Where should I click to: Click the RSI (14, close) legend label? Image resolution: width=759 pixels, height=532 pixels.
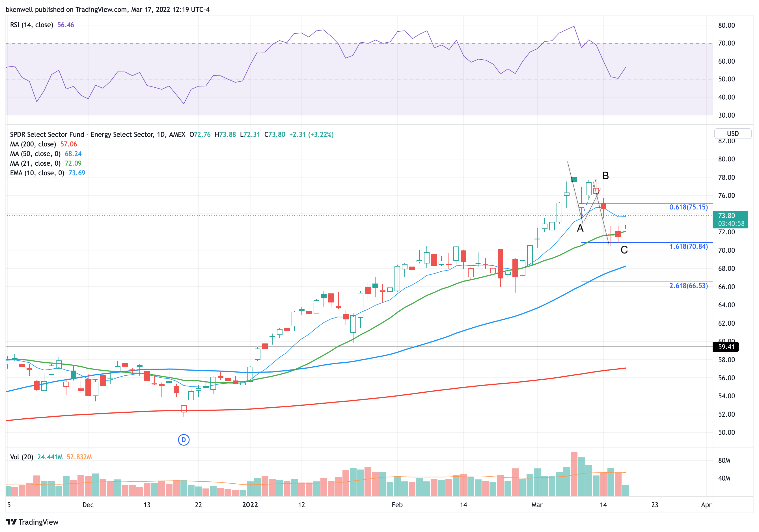pos(31,25)
